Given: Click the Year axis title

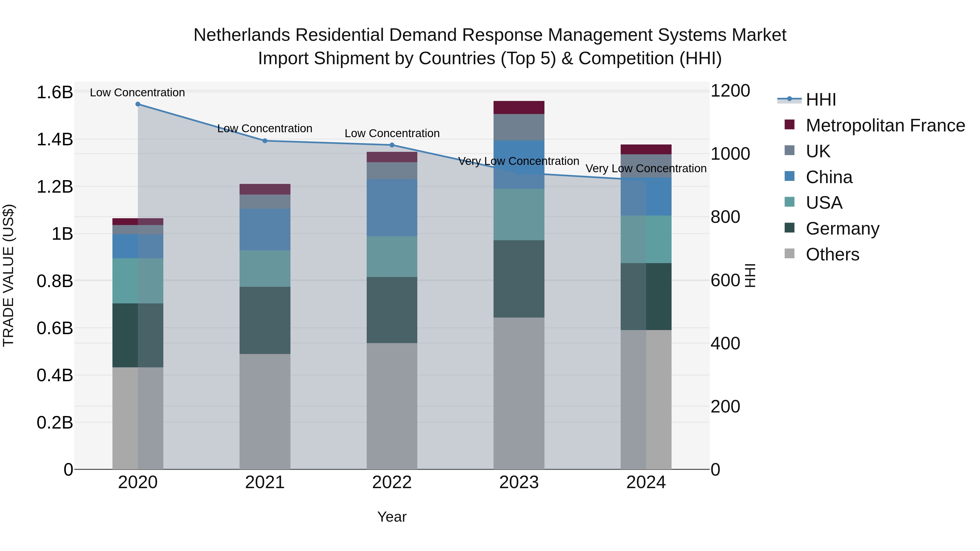Looking at the screenshot, I should [x=392, y=517].
